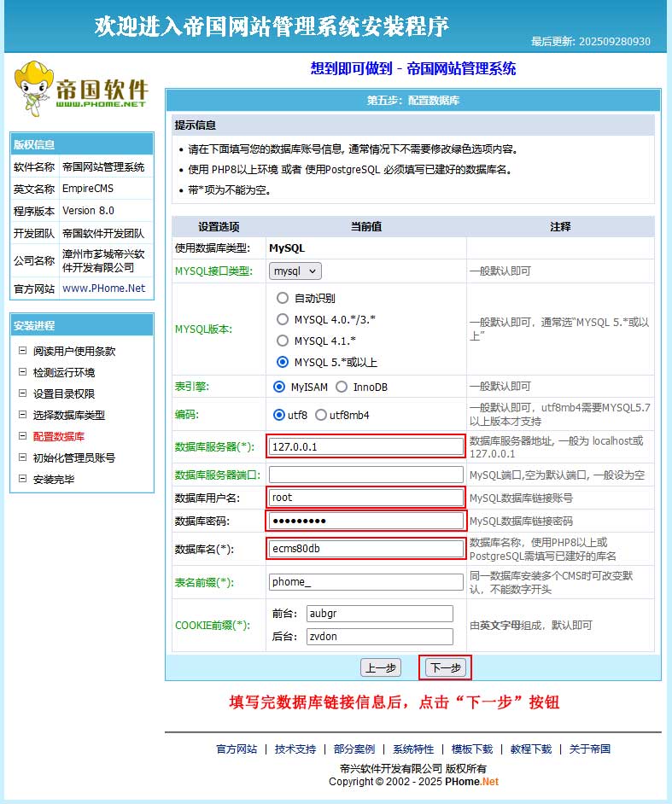Switch encoding to utf8mb4
Screen dimensions: 672x804
(x=321, y=416)
